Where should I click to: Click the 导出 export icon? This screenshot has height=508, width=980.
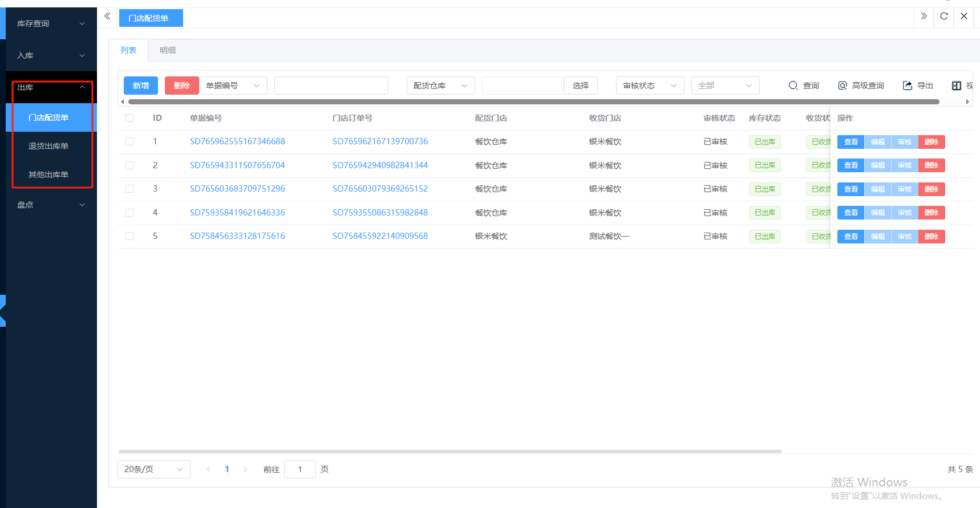click(908, 86)
